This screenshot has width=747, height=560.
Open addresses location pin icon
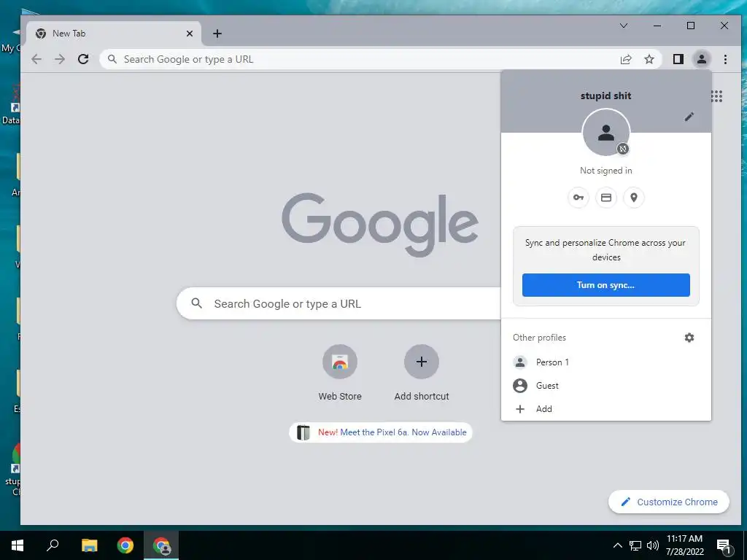pyautogui.click(x=634, y=198)
